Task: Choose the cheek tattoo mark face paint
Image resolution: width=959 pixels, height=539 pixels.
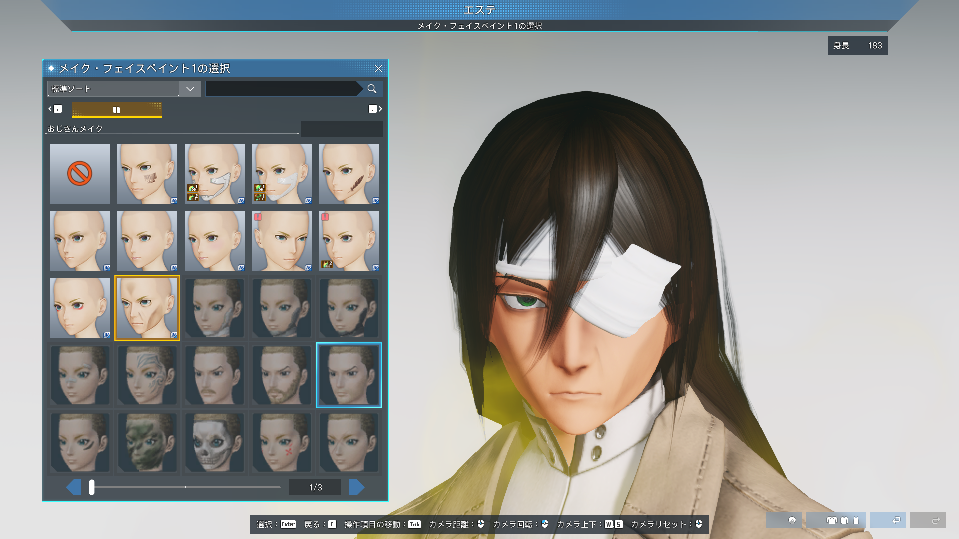Action: tap(147, 174)
